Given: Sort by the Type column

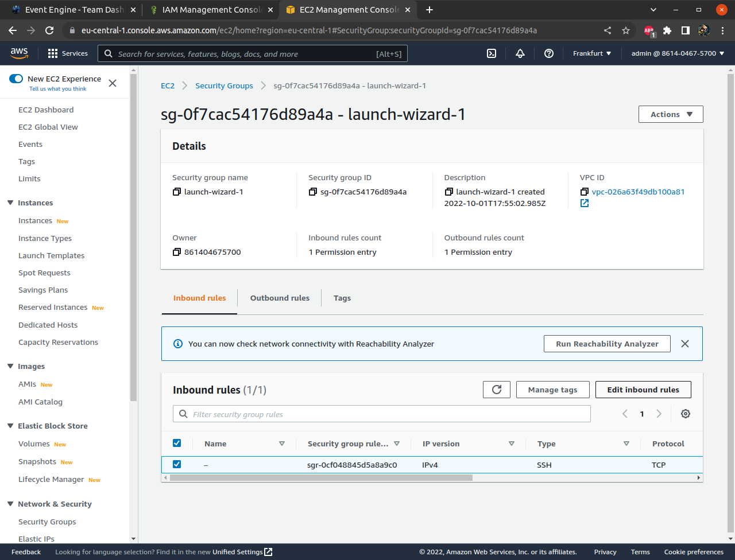Looking at the screenshot, I should tap(626, 444).
